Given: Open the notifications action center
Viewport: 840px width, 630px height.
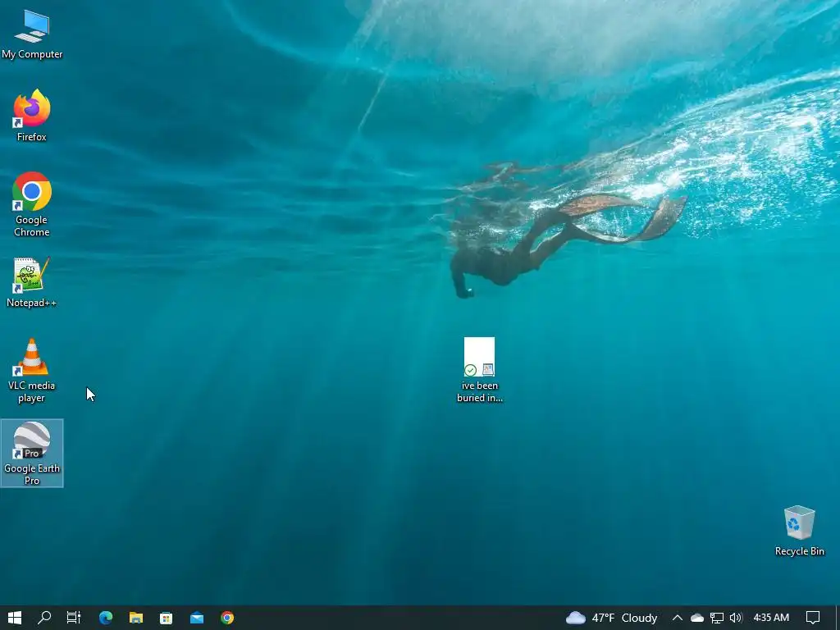Looking at the screenshot, I should pyautogui.click(x=813, y=618).
